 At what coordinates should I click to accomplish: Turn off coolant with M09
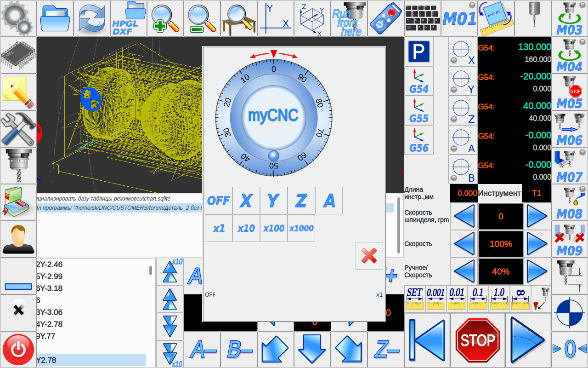coord(570,239)
